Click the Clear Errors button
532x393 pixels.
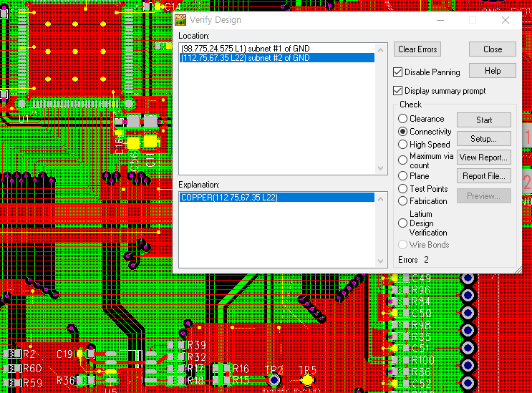(418, 49)
